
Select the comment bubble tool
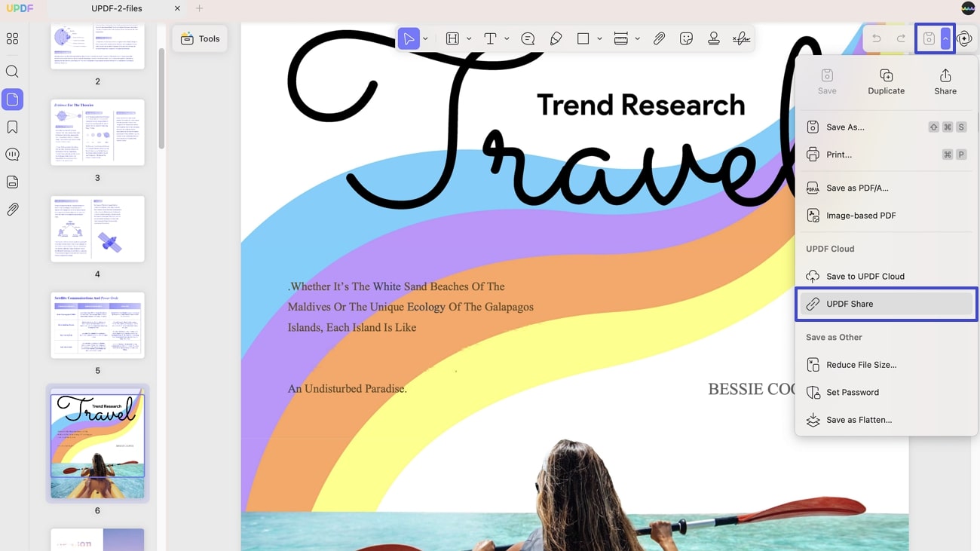tap(528, 38)
